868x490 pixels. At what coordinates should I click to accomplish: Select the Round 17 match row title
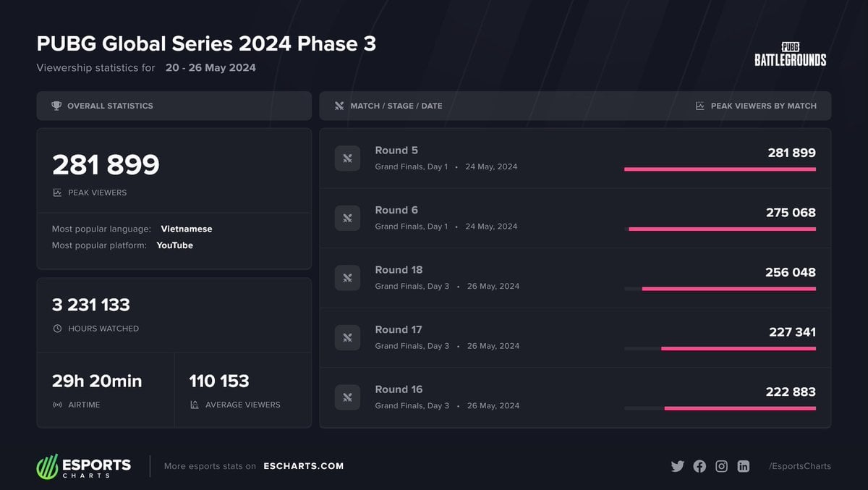[398, 329]
